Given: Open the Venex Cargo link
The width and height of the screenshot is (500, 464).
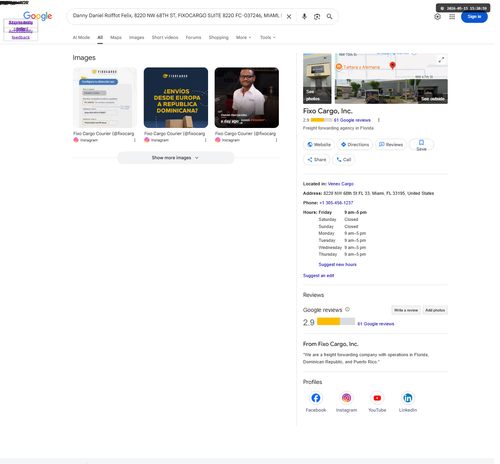Looking at the screenshot, I should click(341, 184).
